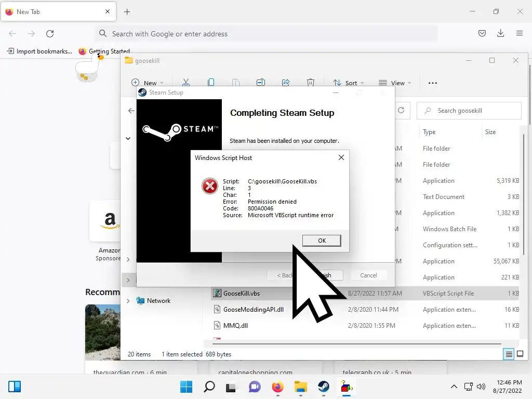Open the Chat icon on taskbar

pyautogui.click(x=255, y=387)
